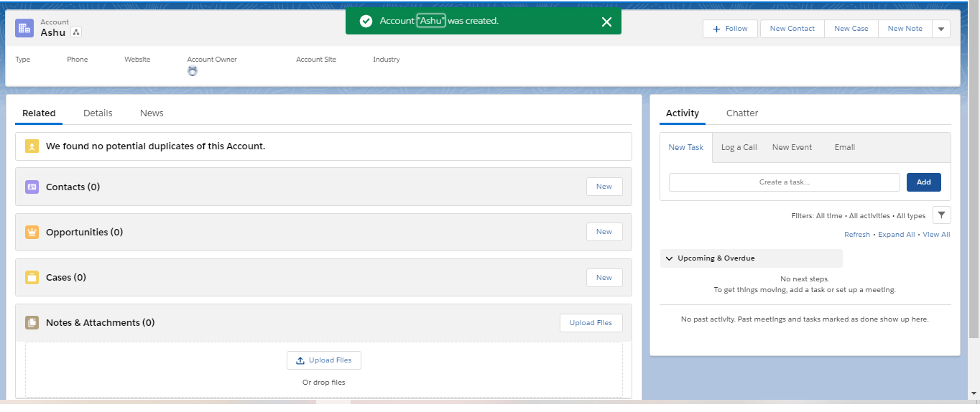Click the 'No next steps.' text
The image size is (980, 412).
coord(805,279)
